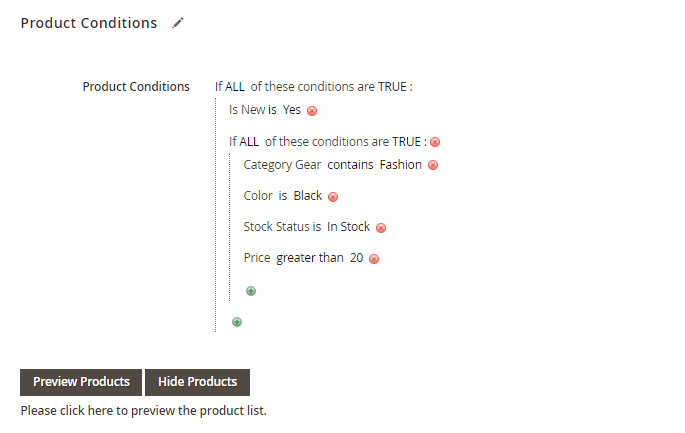
Task: Add a new top-level condition
Action: pyautogui.click(x=237, y=322)
